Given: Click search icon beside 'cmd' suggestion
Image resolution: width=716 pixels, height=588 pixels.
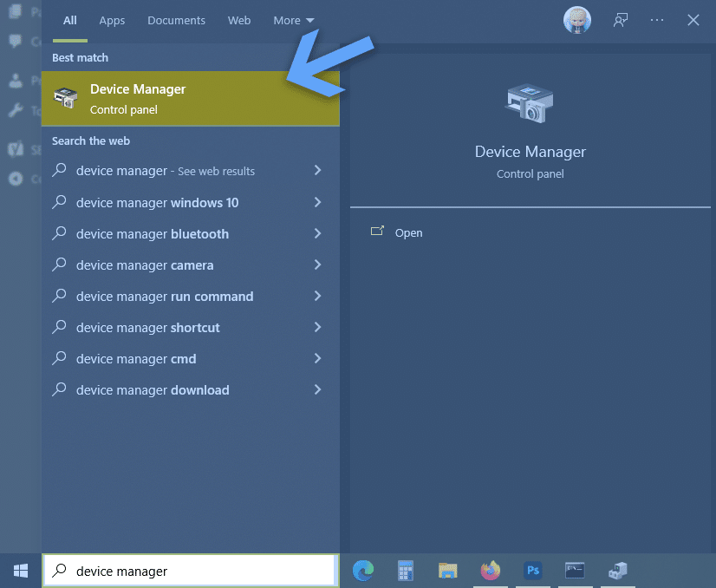Looking at the screenshot, I should pos(59,358).
